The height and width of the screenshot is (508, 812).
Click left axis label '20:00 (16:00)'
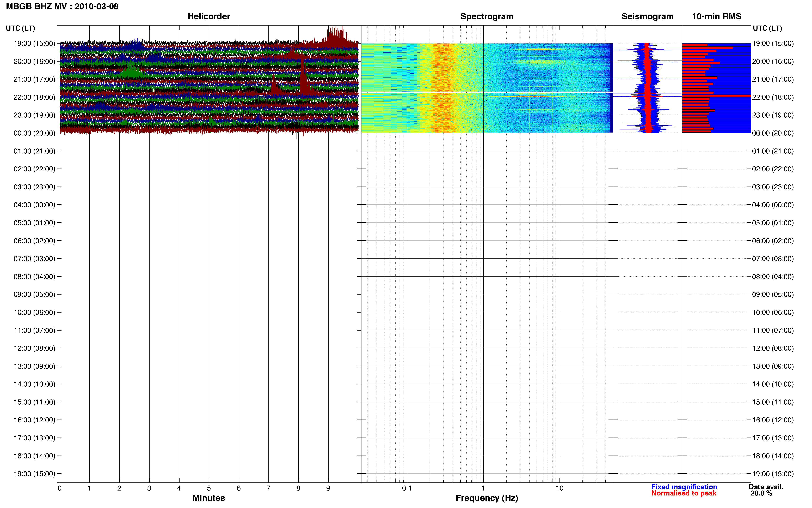click(x=34, y=62)
